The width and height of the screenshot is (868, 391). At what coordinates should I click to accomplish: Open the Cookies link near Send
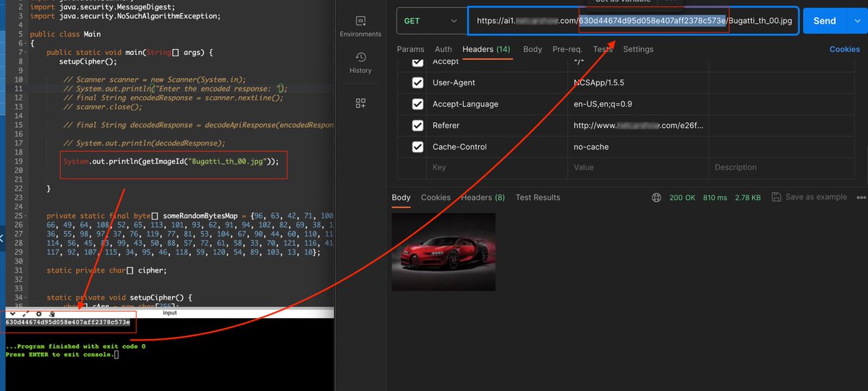[x=844, y=49]
